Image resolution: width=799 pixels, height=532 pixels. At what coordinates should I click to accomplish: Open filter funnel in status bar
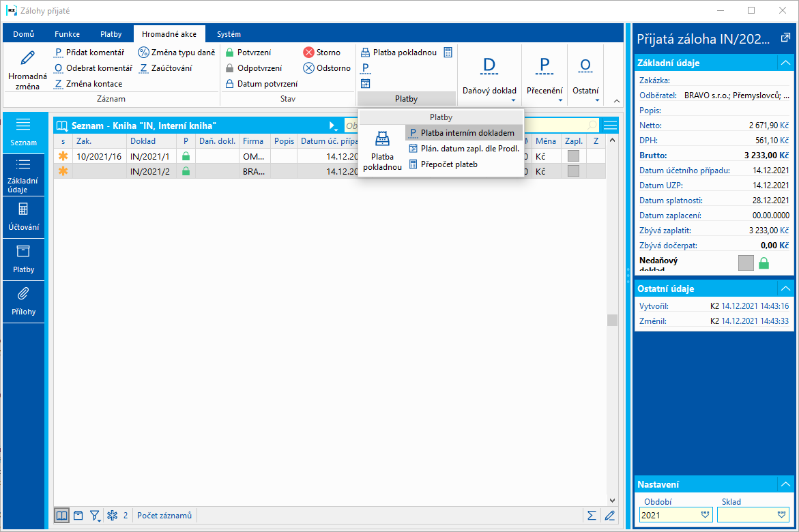tap(95, 516)
